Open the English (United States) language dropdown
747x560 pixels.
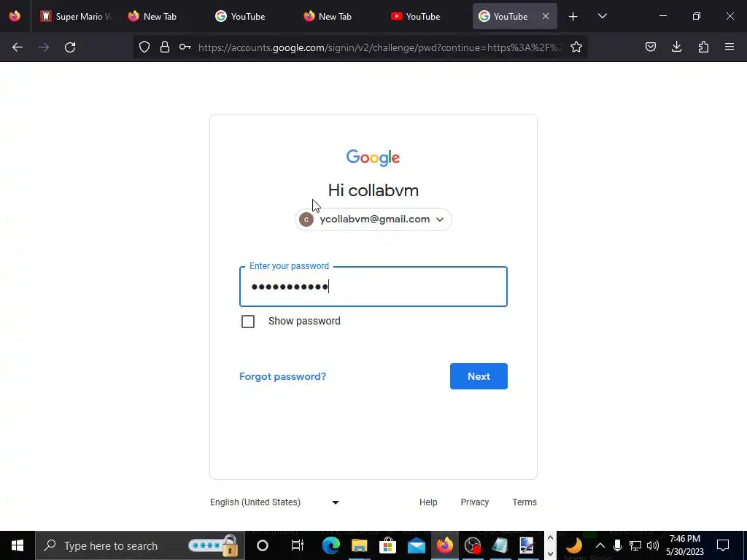pyautogui.click(x=275, y=502)
